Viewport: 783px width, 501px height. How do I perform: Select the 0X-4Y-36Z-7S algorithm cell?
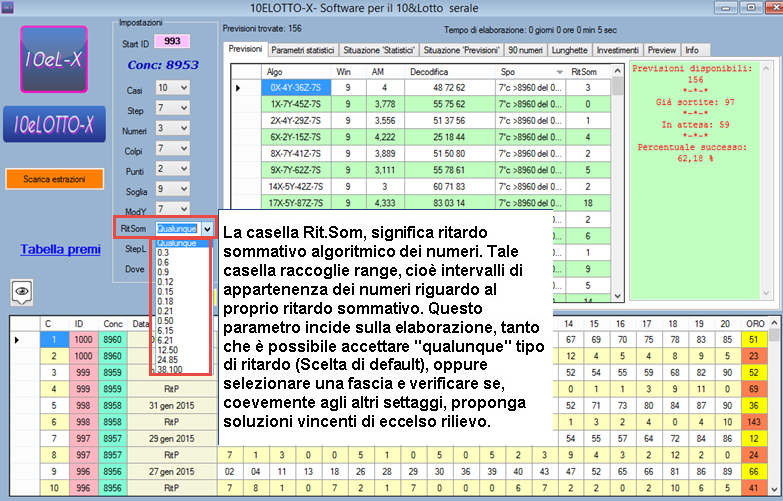[296, 87]
